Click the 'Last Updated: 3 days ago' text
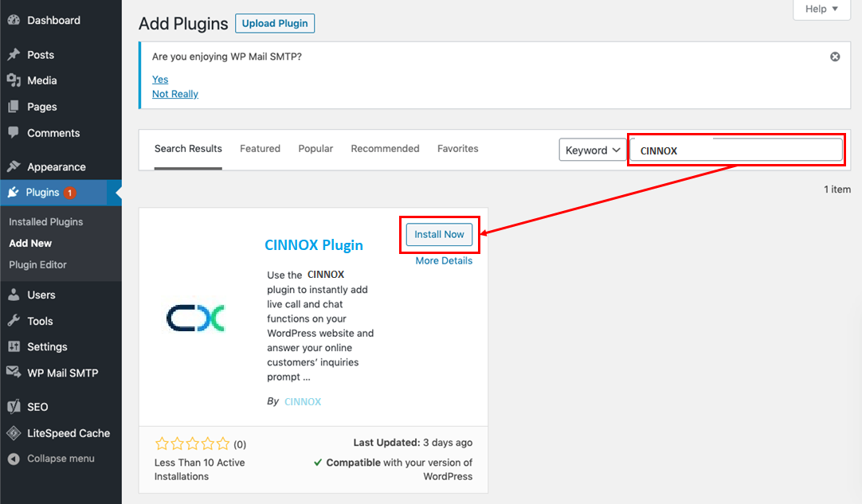 coord(413,443)
